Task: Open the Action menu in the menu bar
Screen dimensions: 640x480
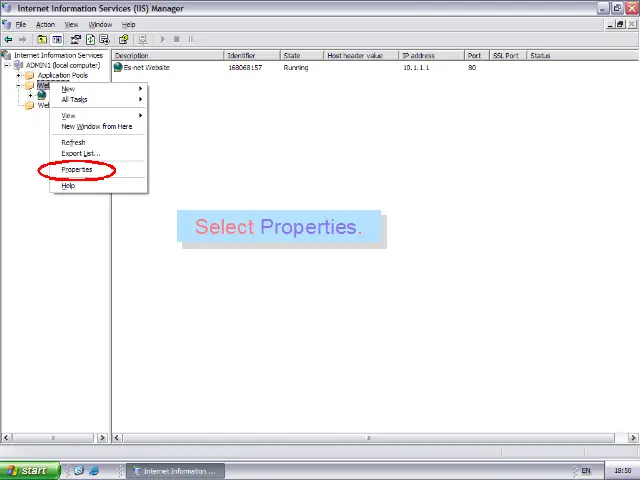Action: point(45,24)
